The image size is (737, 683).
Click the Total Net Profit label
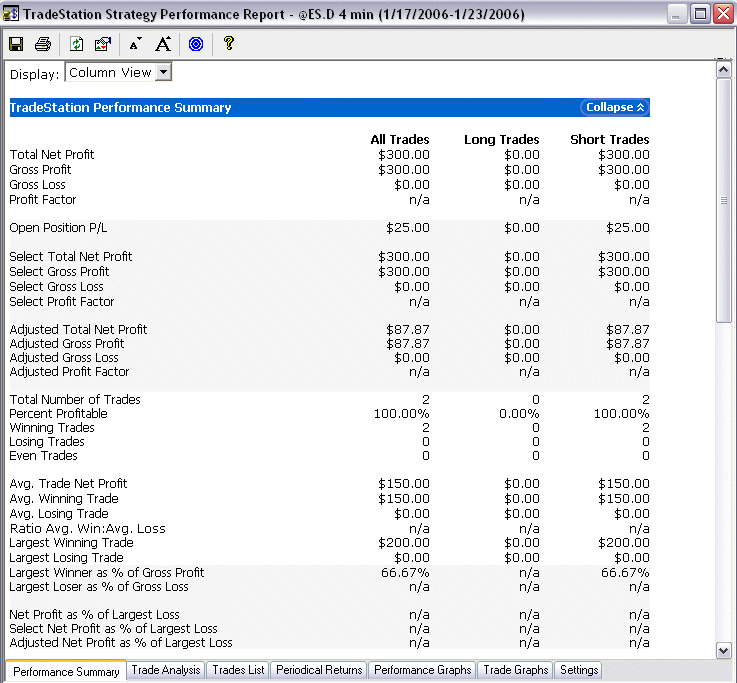pyautogui.click(x=52, y=155)
